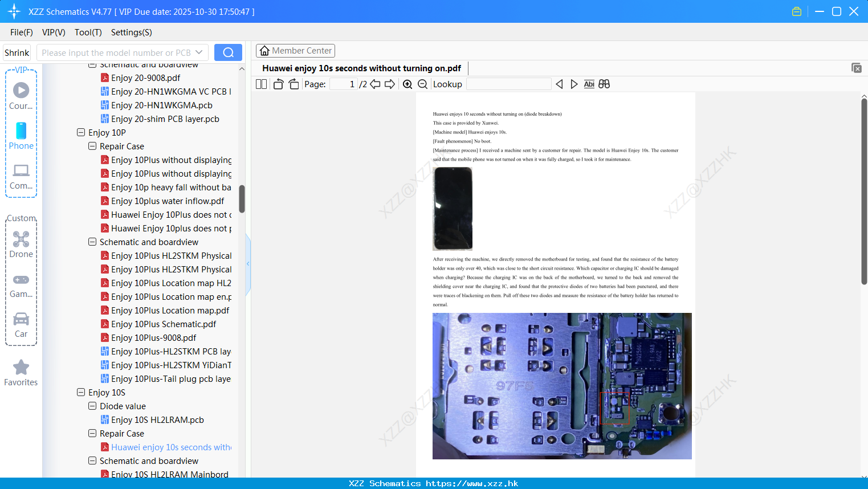Viewport: 868px width, 489px height.
Task: Collapse Repair Case under Enjoy 10P
Action: coord(92,146)
